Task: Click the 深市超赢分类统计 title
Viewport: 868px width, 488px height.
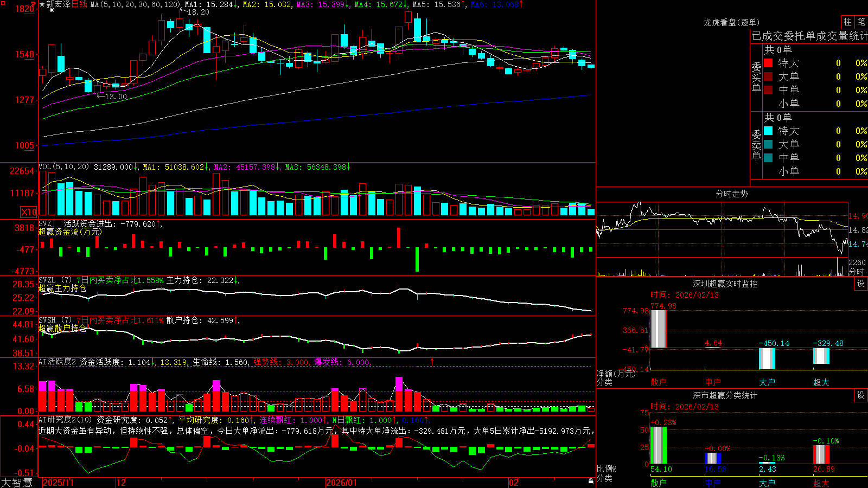Action: tap(725, 395)
